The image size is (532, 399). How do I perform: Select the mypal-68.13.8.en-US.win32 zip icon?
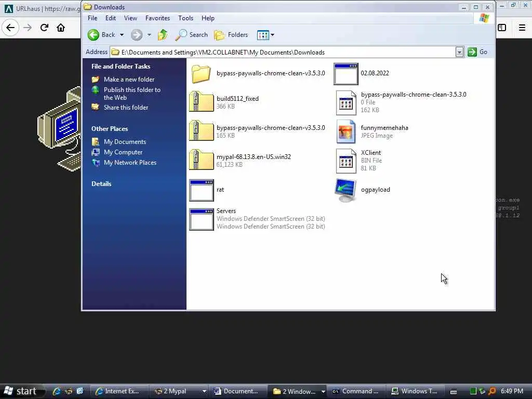[201, 159]
